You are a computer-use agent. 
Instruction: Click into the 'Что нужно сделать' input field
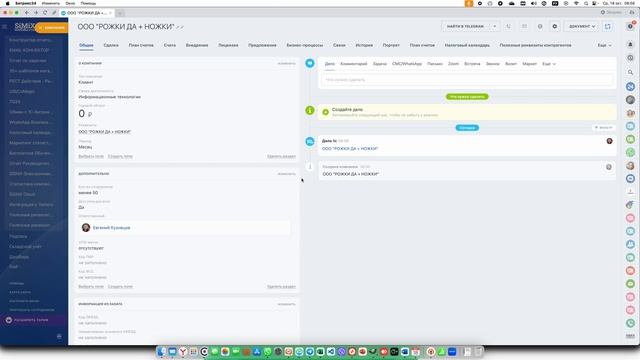coord(467,80)
